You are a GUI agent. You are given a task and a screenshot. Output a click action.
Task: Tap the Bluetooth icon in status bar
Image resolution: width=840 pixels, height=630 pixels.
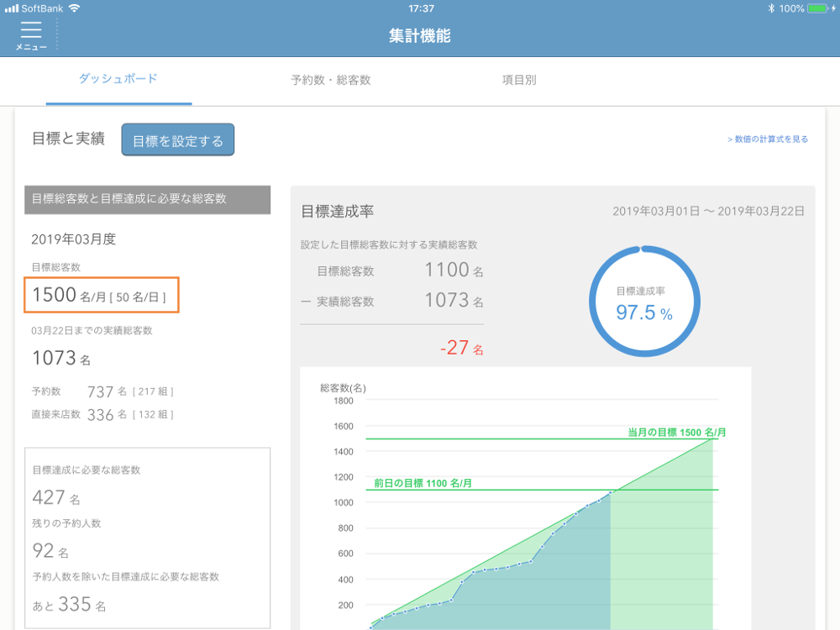pos(771,8)
